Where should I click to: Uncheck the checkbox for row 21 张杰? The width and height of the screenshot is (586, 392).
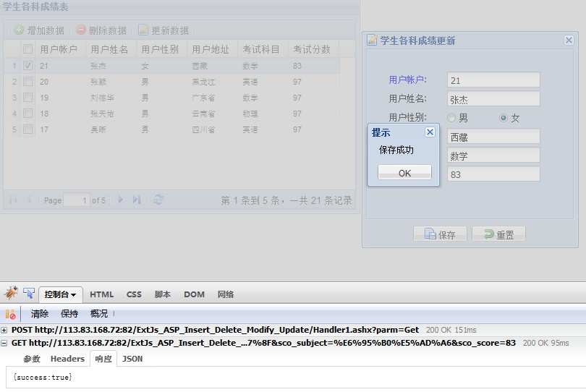click(x=27, y=65)
